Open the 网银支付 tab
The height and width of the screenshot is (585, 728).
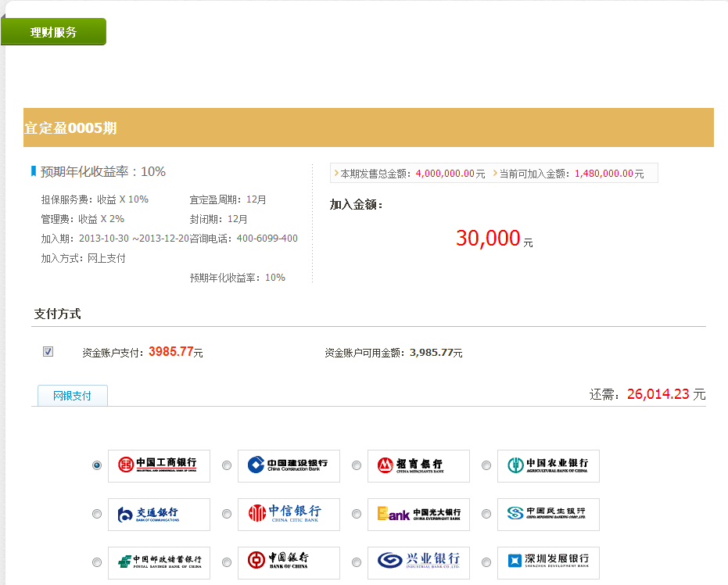(72, 396)
